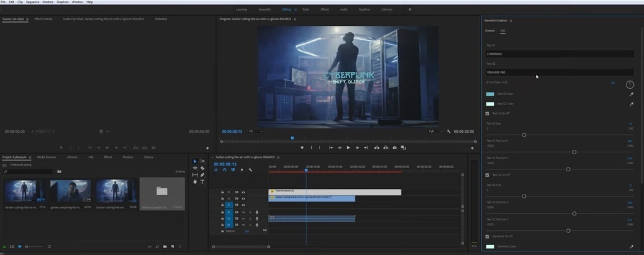Click the Extract button in Program monitor

[386, 148]
